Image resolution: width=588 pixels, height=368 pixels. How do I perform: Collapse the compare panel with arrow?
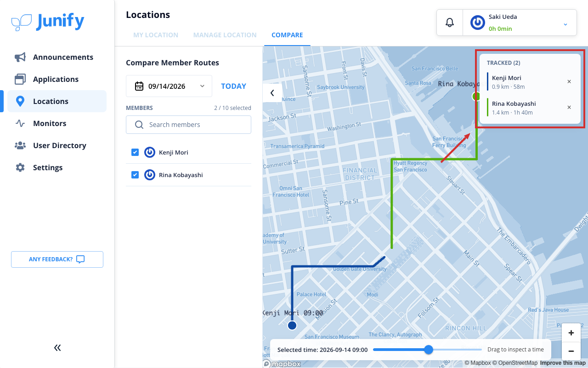[x=272, y=93]
